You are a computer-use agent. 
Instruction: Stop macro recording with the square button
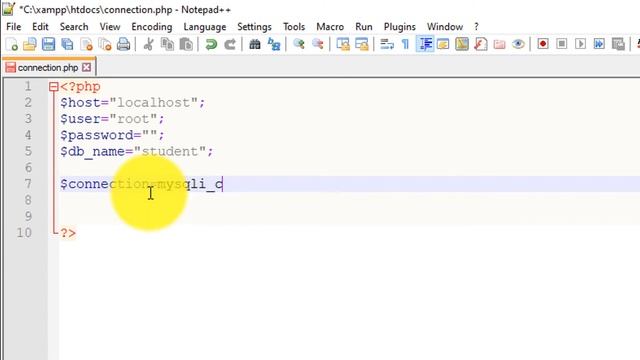pos(562,44)
